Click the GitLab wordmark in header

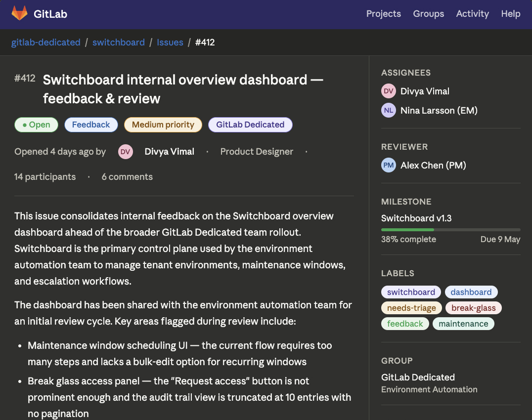[x=50, y=14]
